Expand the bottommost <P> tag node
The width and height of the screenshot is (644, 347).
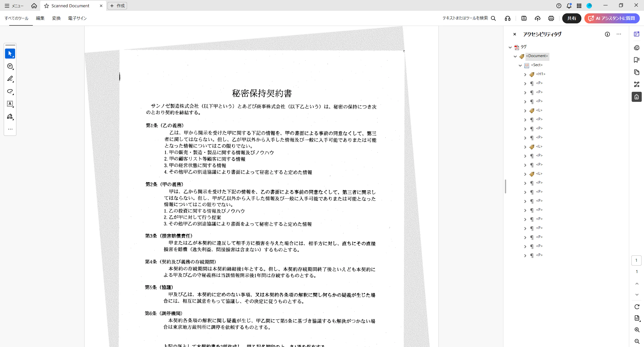click(525, 255)
